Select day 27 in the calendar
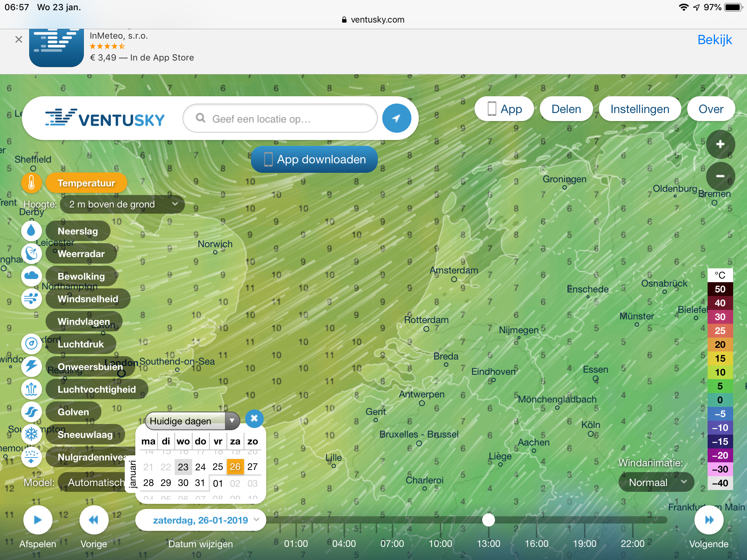 252,467
